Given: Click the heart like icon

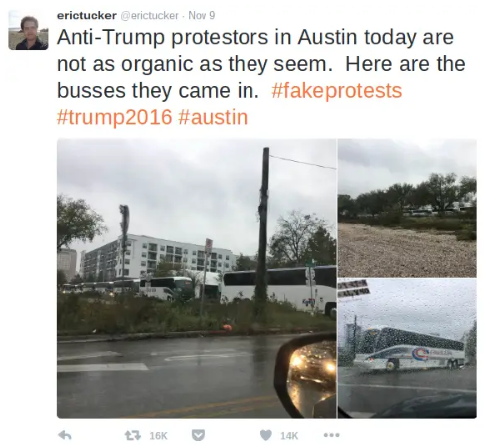Looking at the screenshot, I should click(x=265, y=435).
